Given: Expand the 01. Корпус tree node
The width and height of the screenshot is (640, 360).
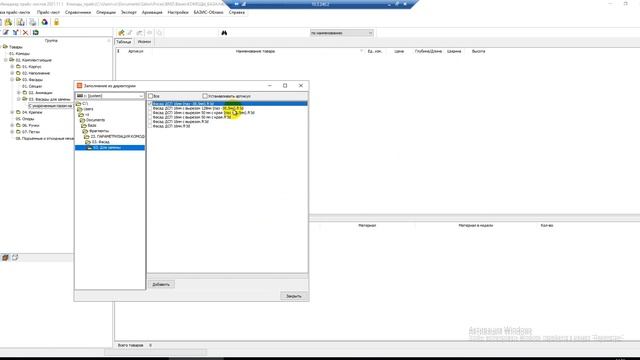Looking at the screenshot, I should (12, 66).
